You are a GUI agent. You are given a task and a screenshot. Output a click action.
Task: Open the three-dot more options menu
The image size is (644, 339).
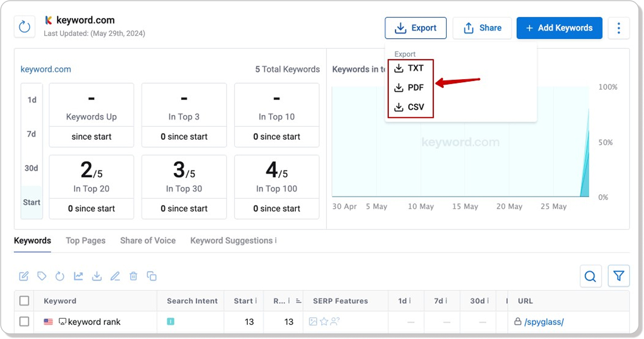tap(619, 28)
